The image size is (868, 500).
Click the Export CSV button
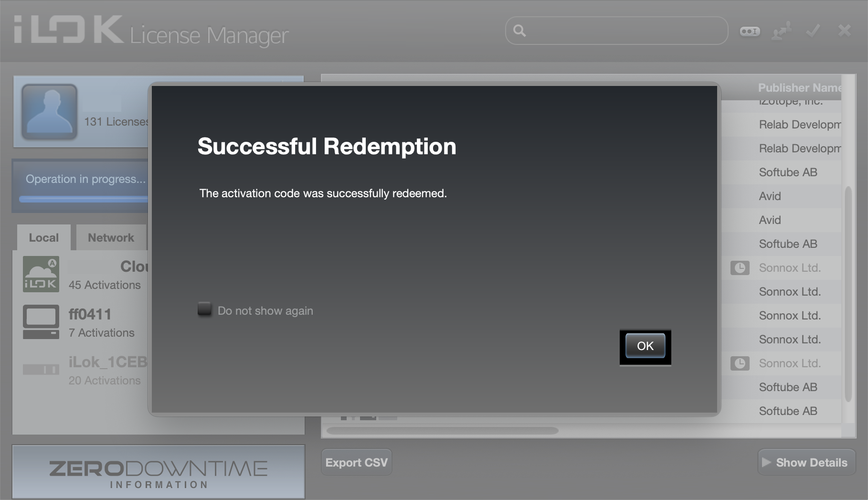click(x=357, y=462)
